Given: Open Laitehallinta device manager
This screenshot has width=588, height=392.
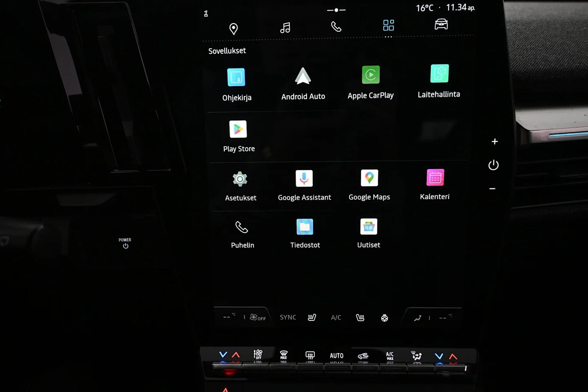Looking at the screenshot, I should pyautogui.click(x=439, y=81).
